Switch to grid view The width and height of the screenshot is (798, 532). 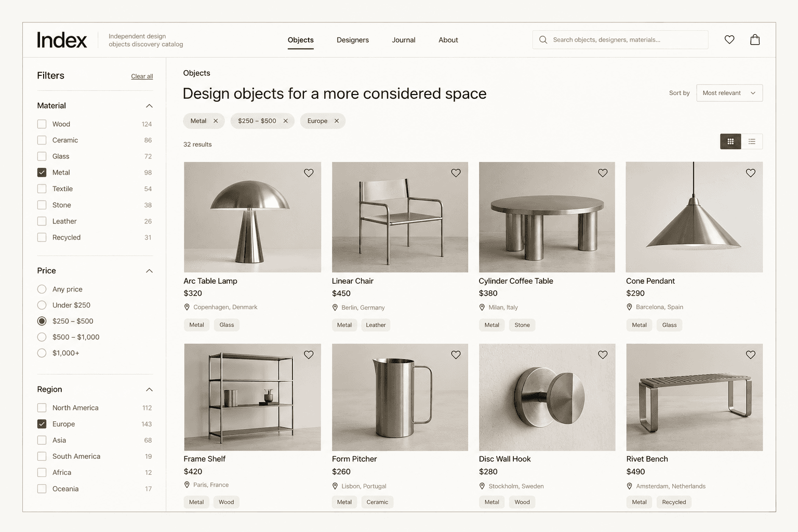tap(730, 141)
